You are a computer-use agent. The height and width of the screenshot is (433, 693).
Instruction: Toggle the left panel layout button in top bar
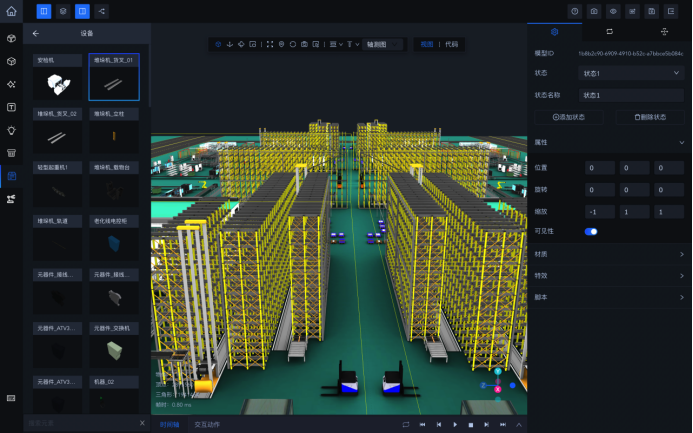[x=44, y=11]
